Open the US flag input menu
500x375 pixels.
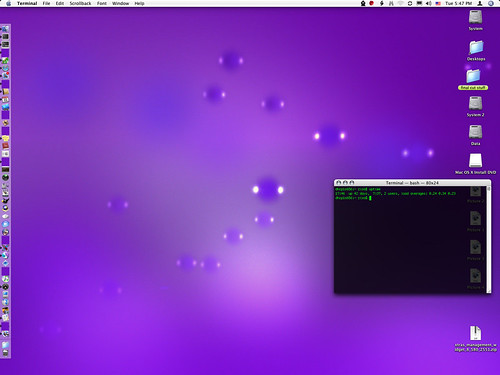coord(438,3)
